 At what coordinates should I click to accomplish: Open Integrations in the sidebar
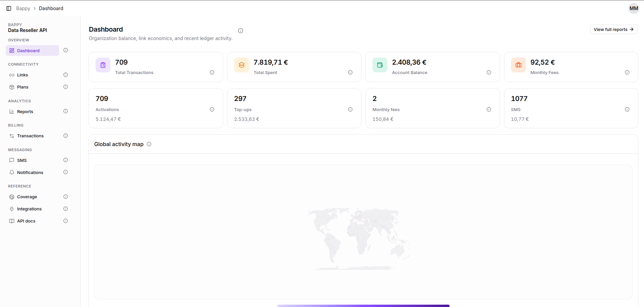pyautogui.click(x=33, y=209)
